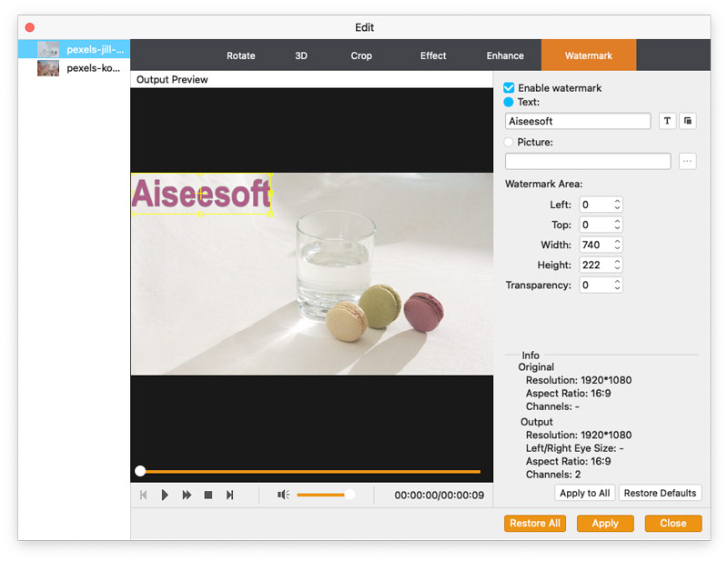Select the Aiseesoft watermark box in preview
Screen dimensions: 728x561
201,194
